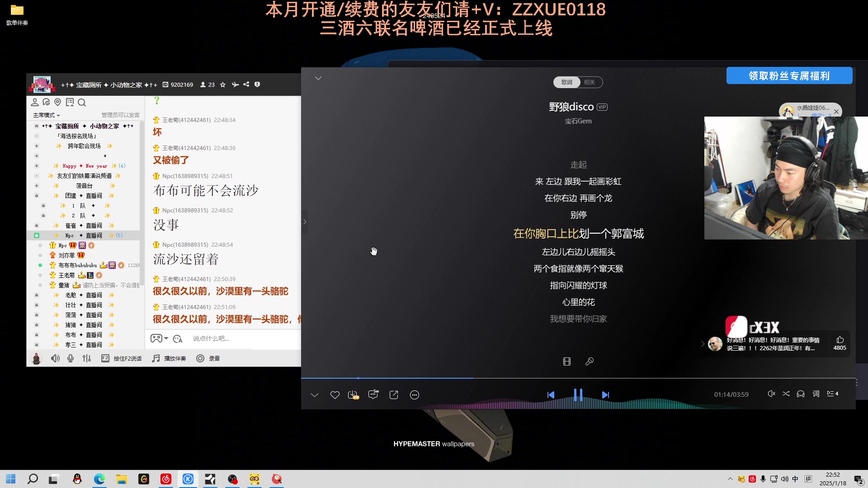868x488 pixels.
Task: Skip to the next track
Action: (x=605, y=395)
